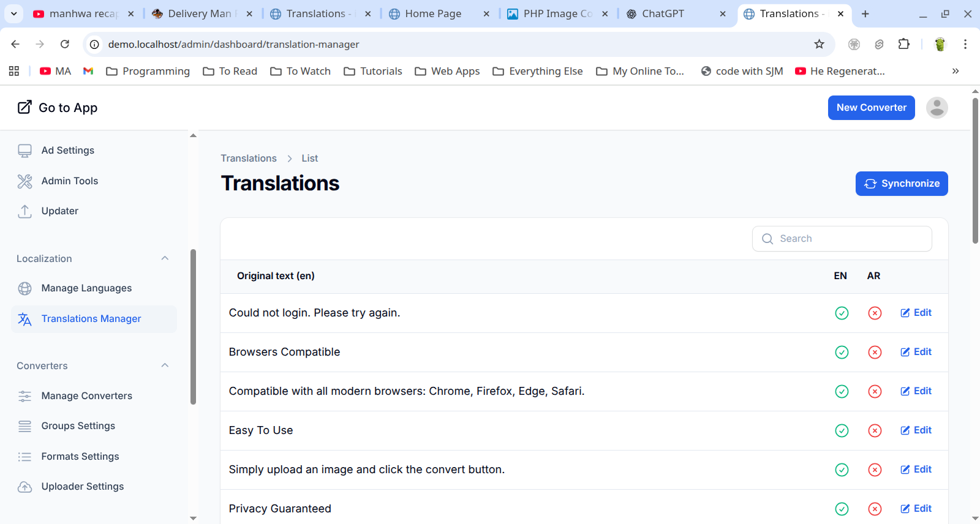This screenshot has width=980, height=524.
Task: Click EN green check for 'Easy To Use'
Action: [842, 430]
